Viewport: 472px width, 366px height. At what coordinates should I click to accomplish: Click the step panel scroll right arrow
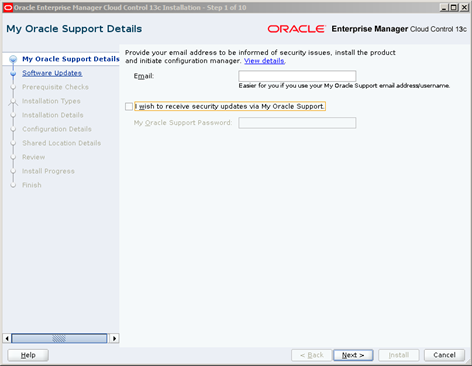coord(114,338)
